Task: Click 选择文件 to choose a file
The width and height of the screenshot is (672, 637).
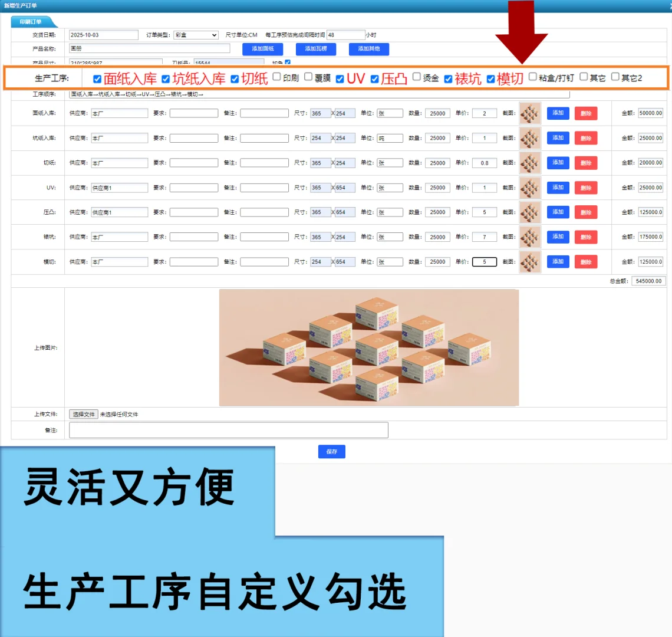Action: (84, 414)
